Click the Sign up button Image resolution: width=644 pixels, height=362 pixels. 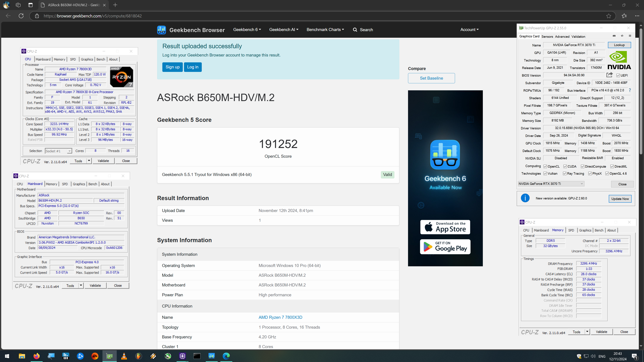point(173,67)
